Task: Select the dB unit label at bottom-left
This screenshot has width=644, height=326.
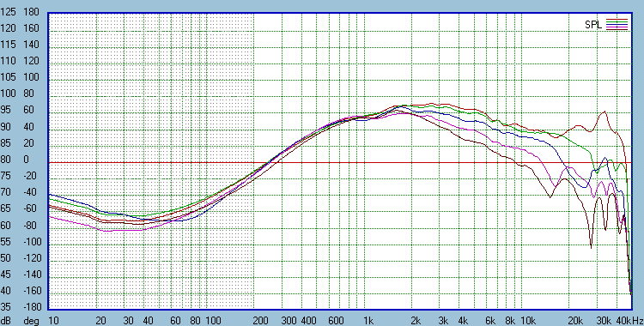Action: point(7,320)
